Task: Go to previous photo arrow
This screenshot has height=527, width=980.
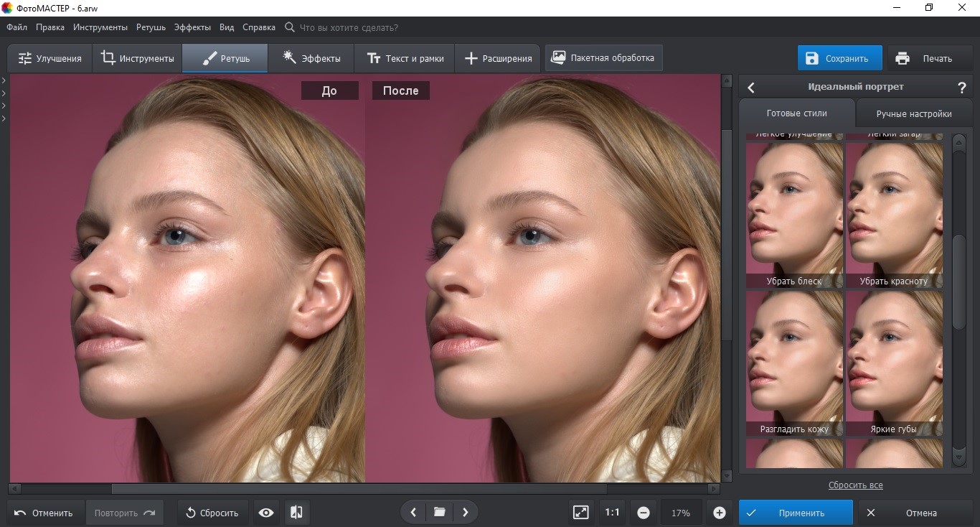Action: (413, 513)
